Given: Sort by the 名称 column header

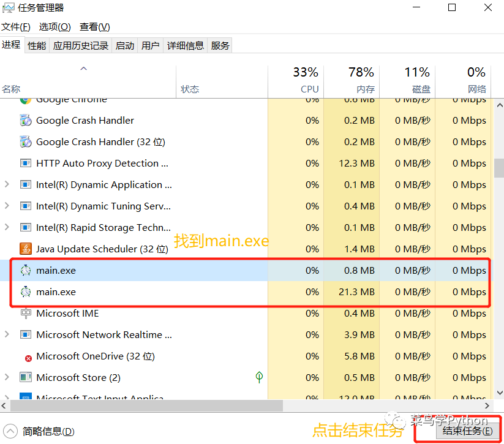Looking at the screenshot, I should [x=88, y=82].
